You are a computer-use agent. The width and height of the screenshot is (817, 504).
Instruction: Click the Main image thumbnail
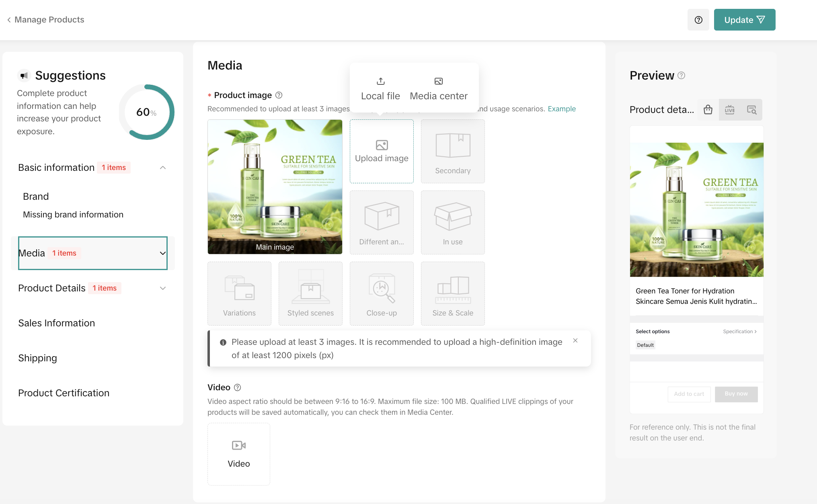point(275,186)
